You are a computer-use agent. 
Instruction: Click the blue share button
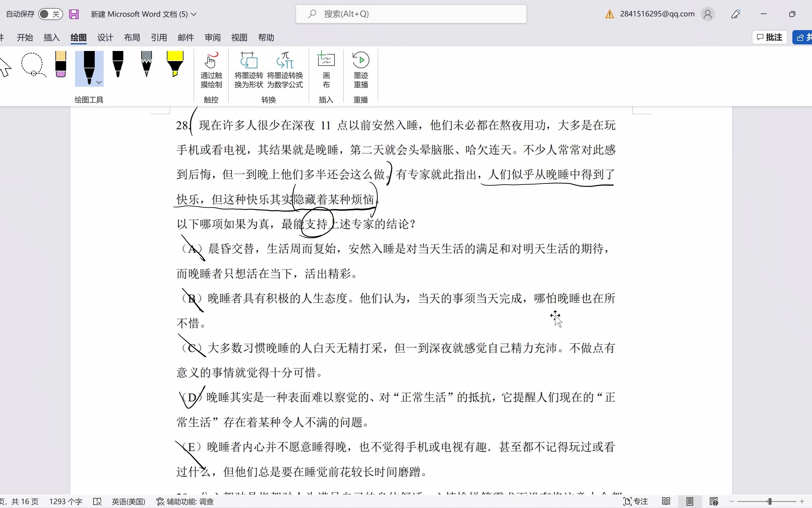802,37
